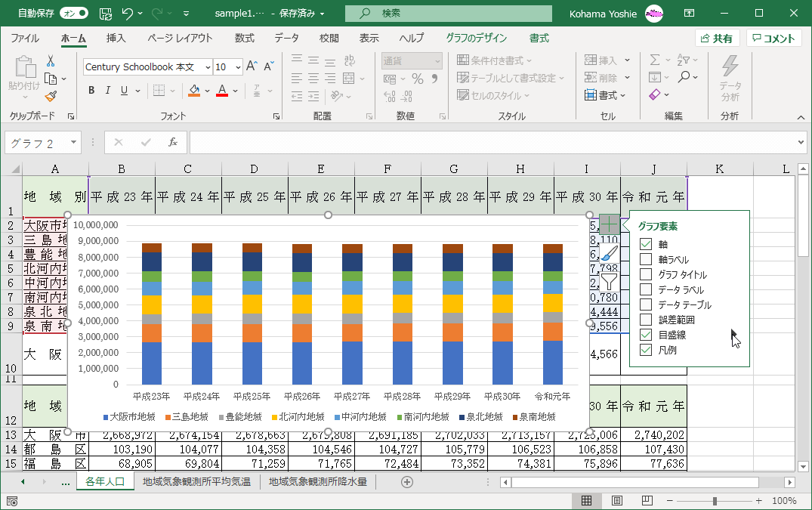The height and width of the screenshot is (510, 812).
Task: Uncheck the 凡例 checkbox
Action: click(x=646, y=350)
